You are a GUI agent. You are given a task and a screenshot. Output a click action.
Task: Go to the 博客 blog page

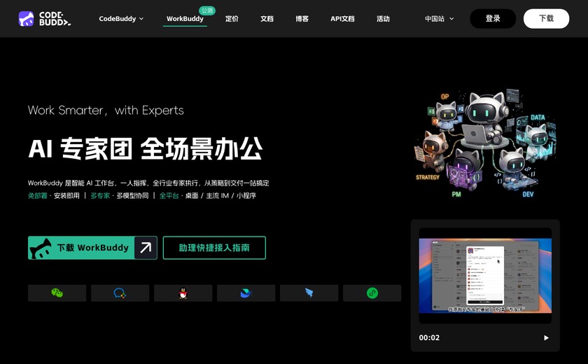point(302,19)
